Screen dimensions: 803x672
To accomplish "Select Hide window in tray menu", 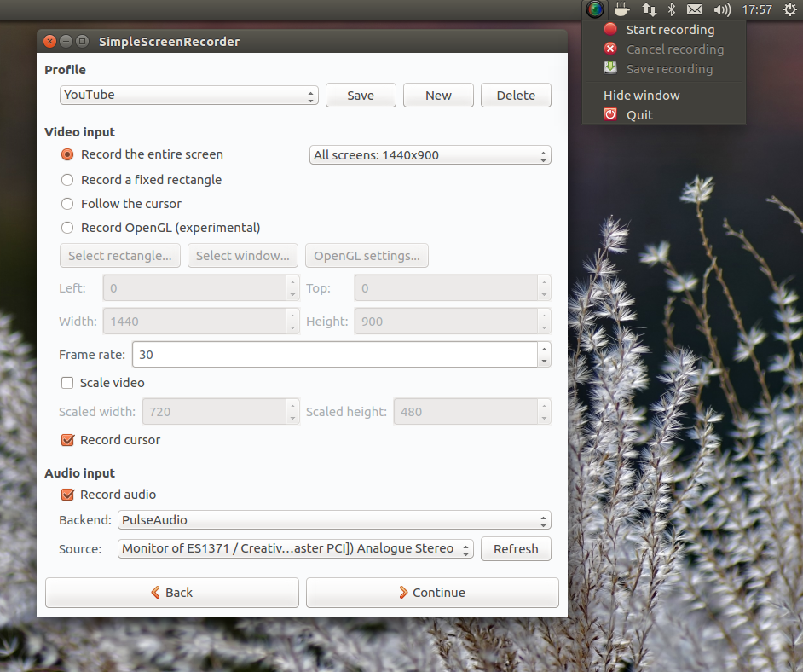I will (x=641, y=96).
